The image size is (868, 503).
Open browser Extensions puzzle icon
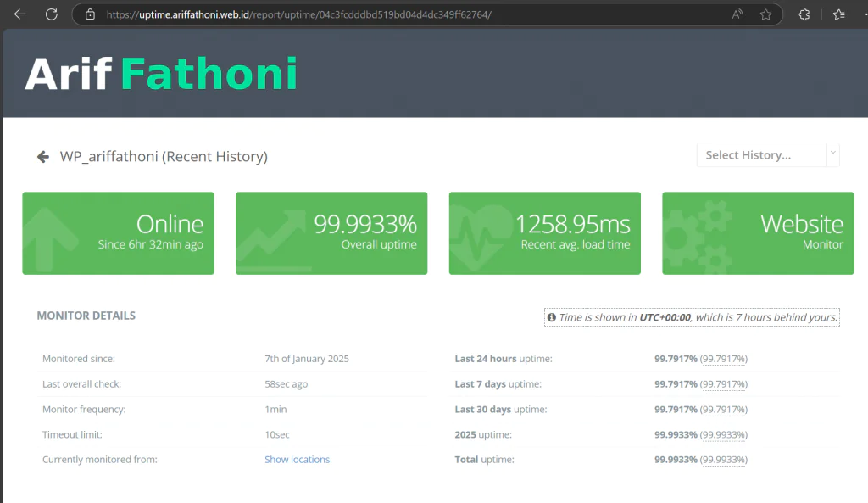[804, 14]
